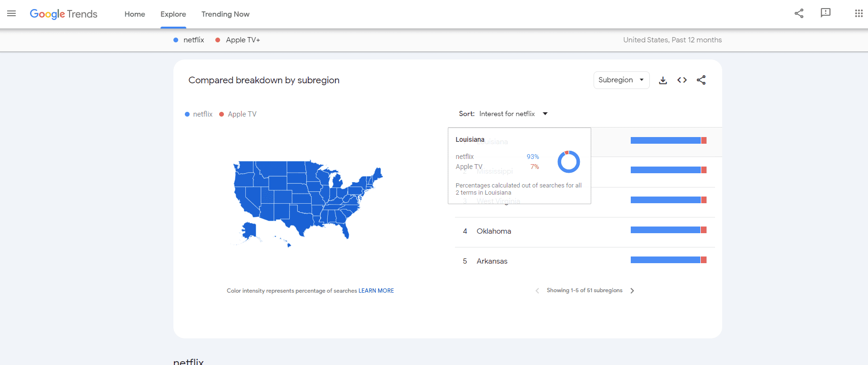Open the Google apps grid
This screenshot has width=868, height=365.
click(858, 13)
